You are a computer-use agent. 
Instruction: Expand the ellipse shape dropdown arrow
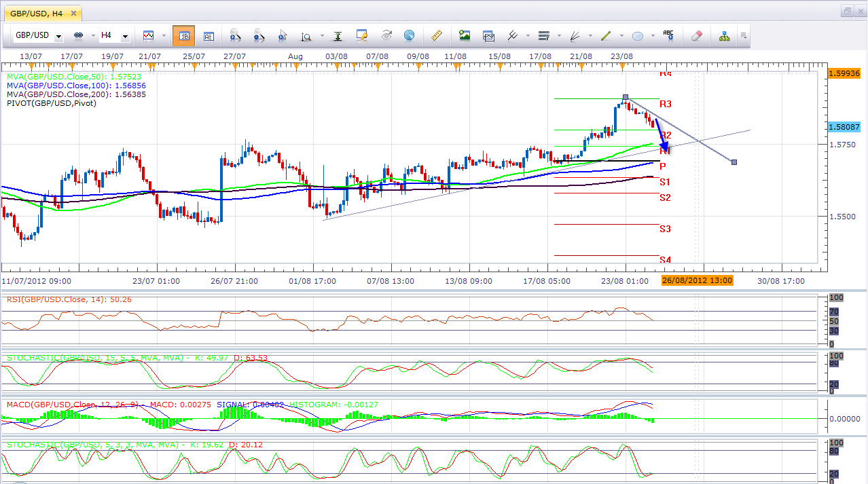click(652, 35)
